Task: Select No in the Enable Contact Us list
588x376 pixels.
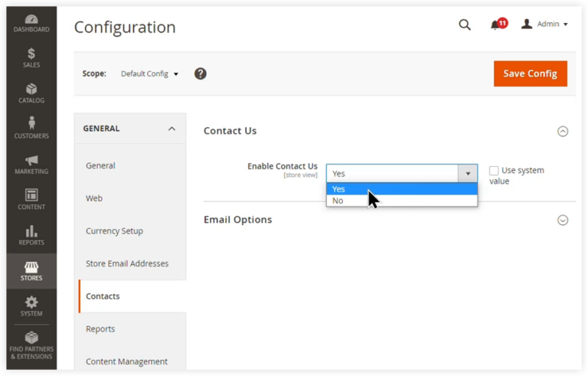Action: pos(402,201)
